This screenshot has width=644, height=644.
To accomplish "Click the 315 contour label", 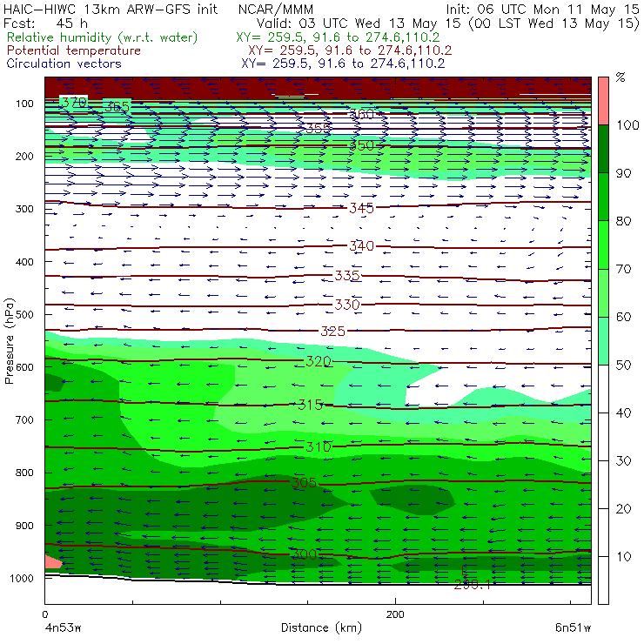I will coord(311,405).
